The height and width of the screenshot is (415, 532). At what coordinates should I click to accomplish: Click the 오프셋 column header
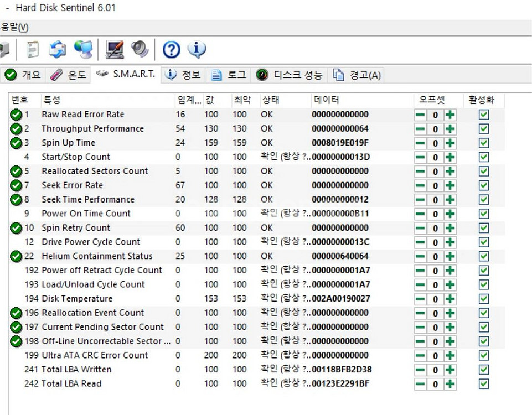point(438,100)
